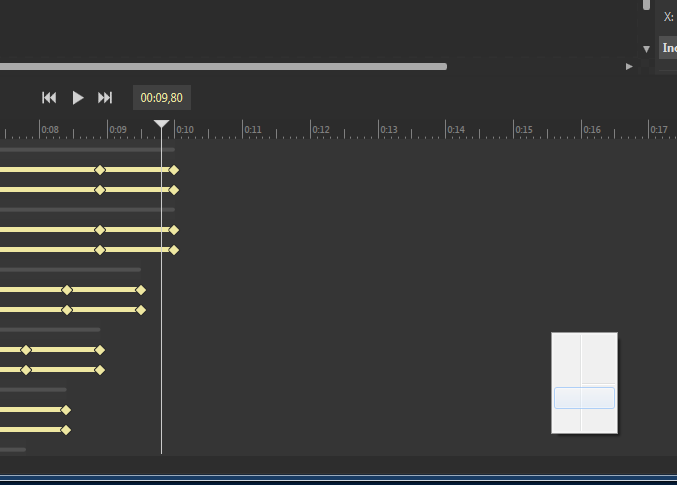Click the horizontal scrollbar thumb above playback controls

(222, 67)
